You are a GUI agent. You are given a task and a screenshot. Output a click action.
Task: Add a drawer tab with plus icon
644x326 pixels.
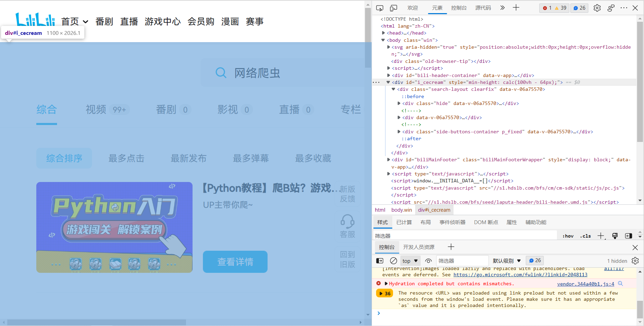click(x=451, y=247)
